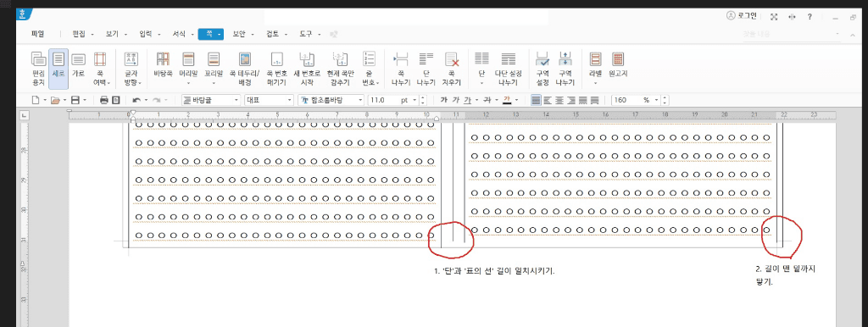Viewport: 868px width, 327px height.
Task: Open the 파일 menu
Action: tap(37, 34)
